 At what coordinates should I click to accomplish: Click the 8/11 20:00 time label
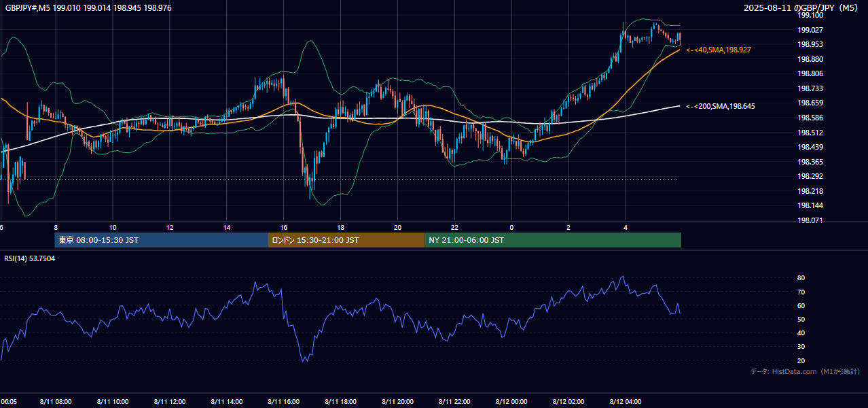(398, 402)
